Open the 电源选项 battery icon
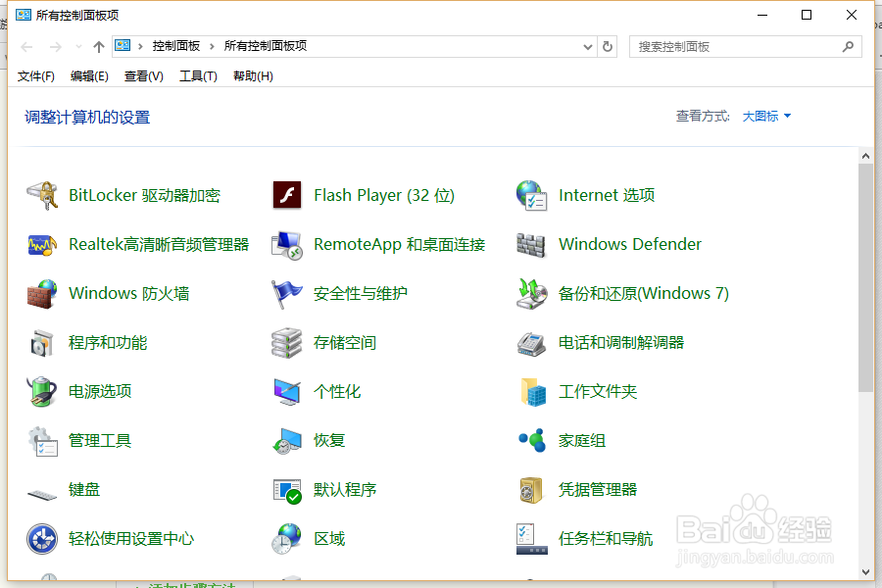Screen dimensions: 882x588 42,392
